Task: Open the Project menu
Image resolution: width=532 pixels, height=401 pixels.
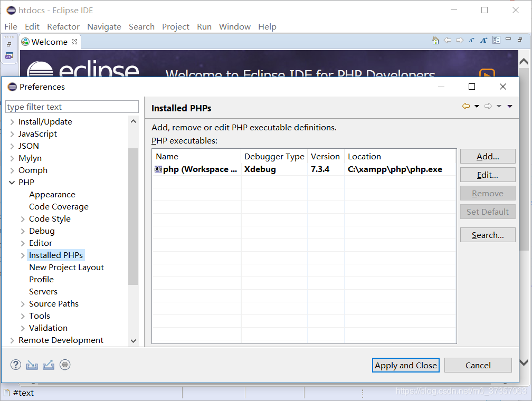Action: pyautogui.click(x=176, y=26)
